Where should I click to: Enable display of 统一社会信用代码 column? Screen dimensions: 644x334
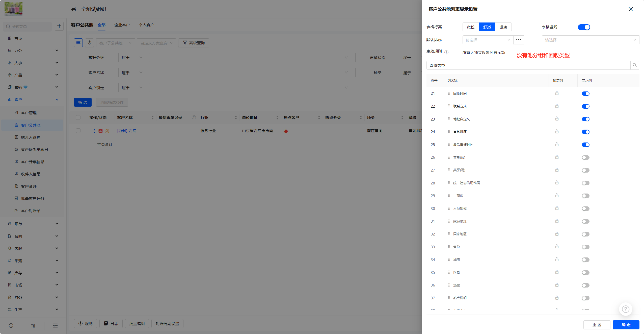585,183
